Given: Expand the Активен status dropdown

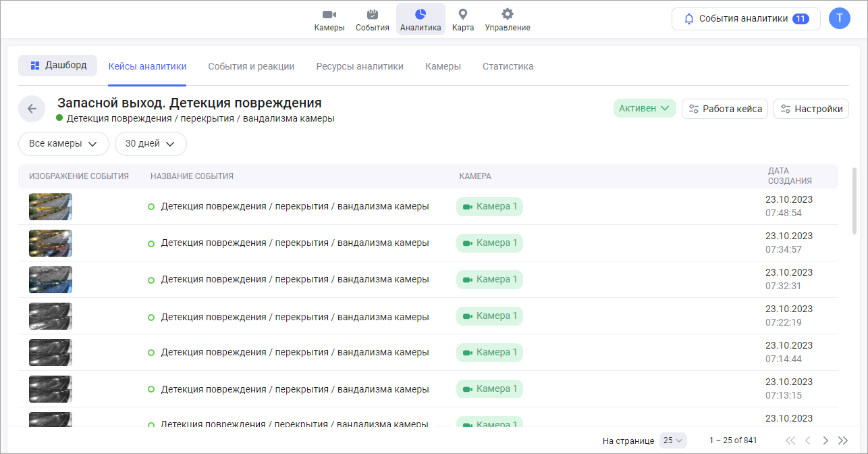Looking at the screenshot, I should (x=644, y=109).
